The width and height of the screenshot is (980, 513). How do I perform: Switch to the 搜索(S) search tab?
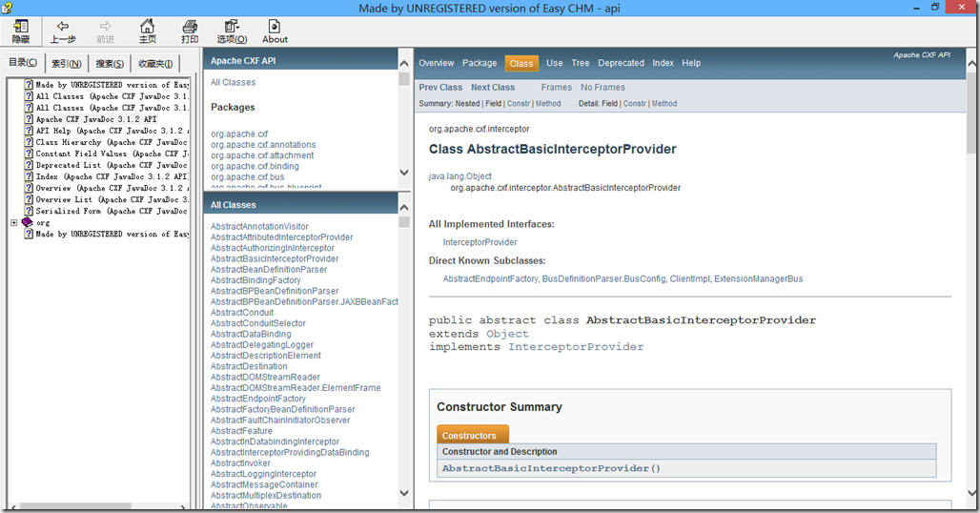[110, 63]
